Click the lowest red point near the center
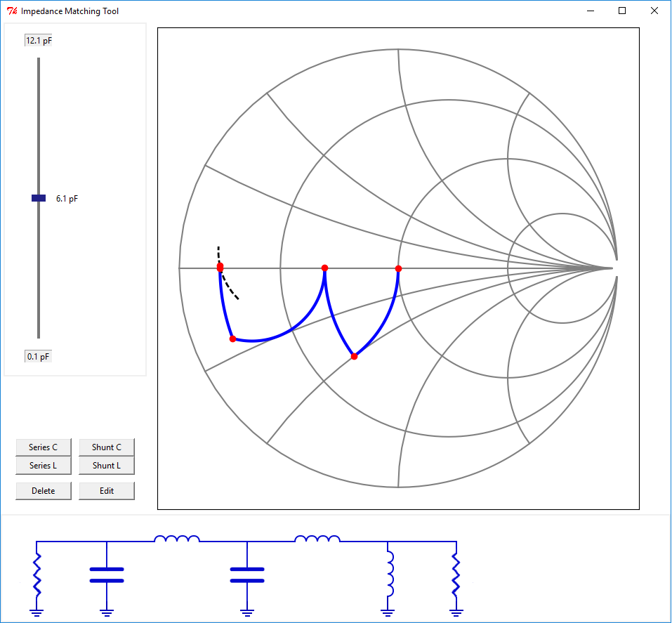The height and width of the screenshot is (623, 672). (x=354, y=356)
